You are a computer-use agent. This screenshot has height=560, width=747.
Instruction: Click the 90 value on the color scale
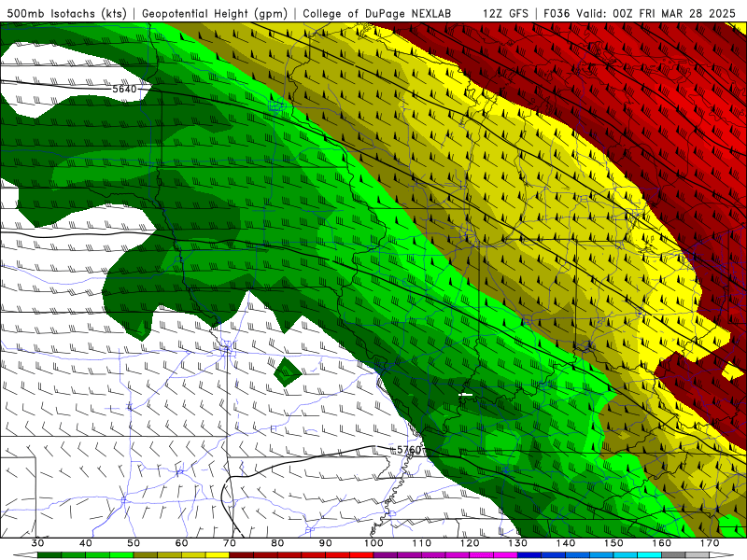pos(326,543)
